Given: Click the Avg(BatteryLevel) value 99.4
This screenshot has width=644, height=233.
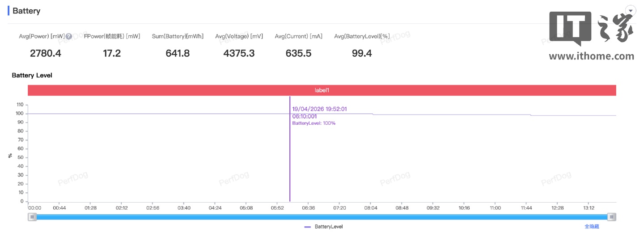Looking at the screenshot, I should 362,54.
